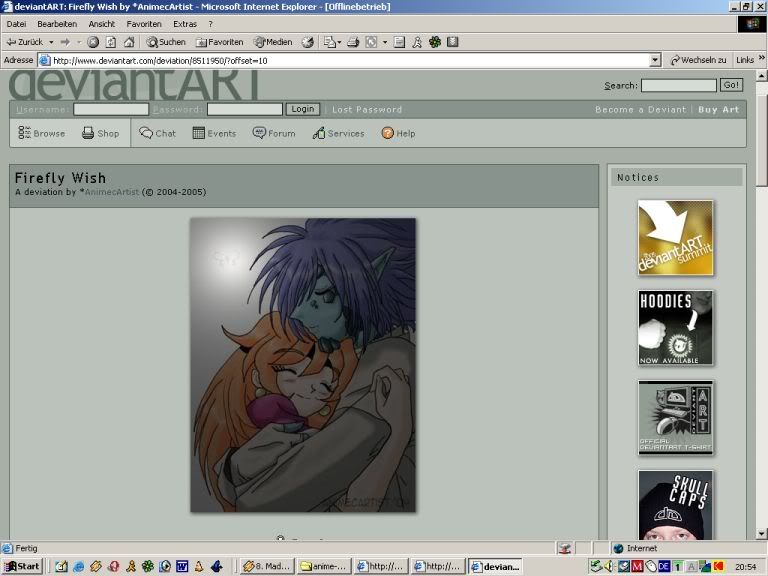Open the Suchen search pane
The height and width of the screenshot is (576, 768).
(x=166, y=42)
